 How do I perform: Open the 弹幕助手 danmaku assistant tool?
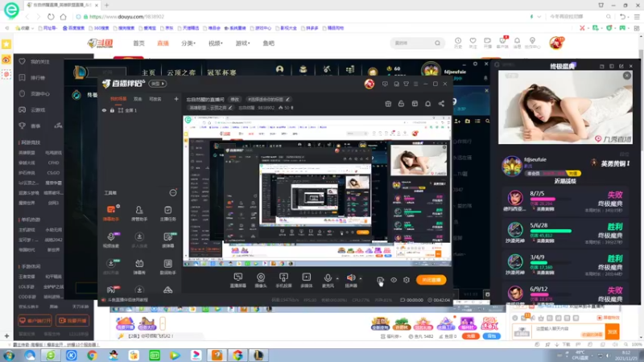pyautogui.click(x=111, y=213)
